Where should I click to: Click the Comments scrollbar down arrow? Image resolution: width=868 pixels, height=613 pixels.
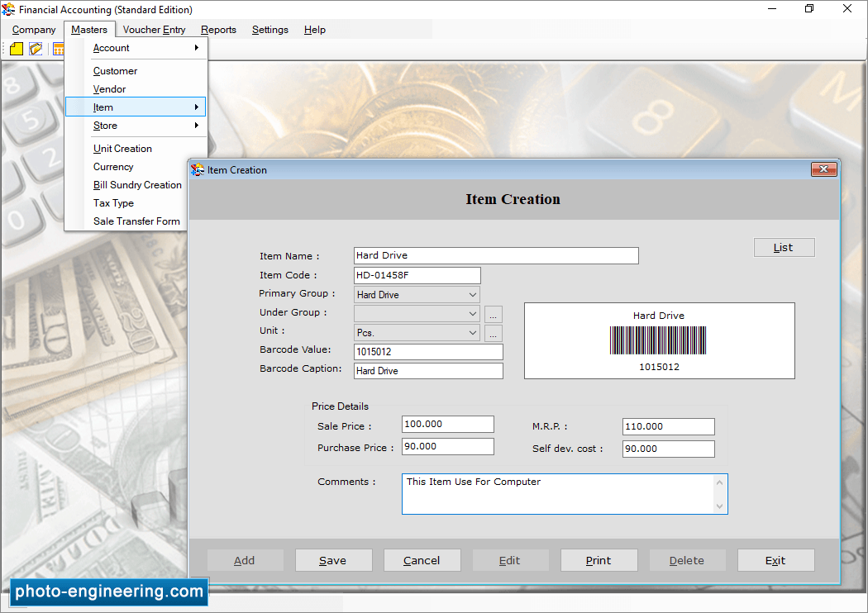point(720,506)
